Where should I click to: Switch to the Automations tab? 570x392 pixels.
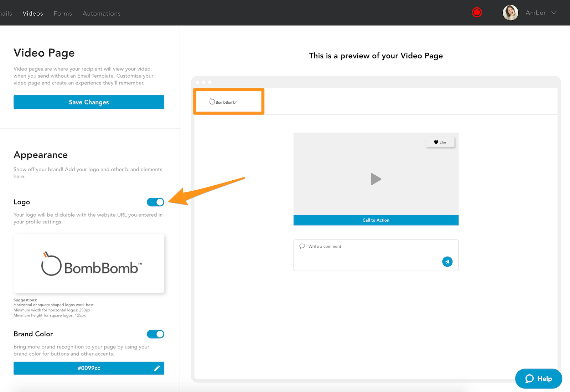click(x=102, y=13)
